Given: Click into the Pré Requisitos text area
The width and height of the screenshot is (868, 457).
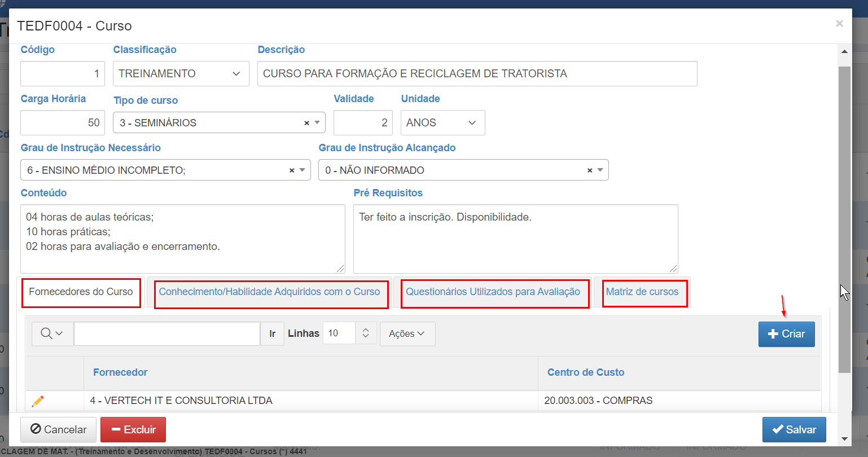Looking at the screenshot, I should (516, 239).
